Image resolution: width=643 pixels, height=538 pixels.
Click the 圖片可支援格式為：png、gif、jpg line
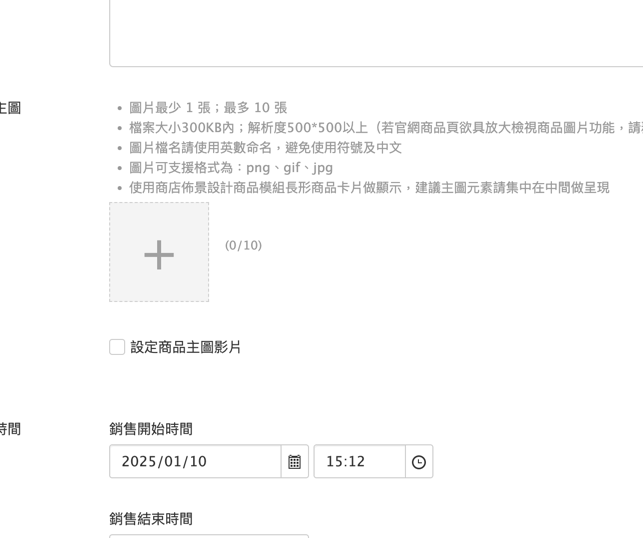(x=231, y=168)
